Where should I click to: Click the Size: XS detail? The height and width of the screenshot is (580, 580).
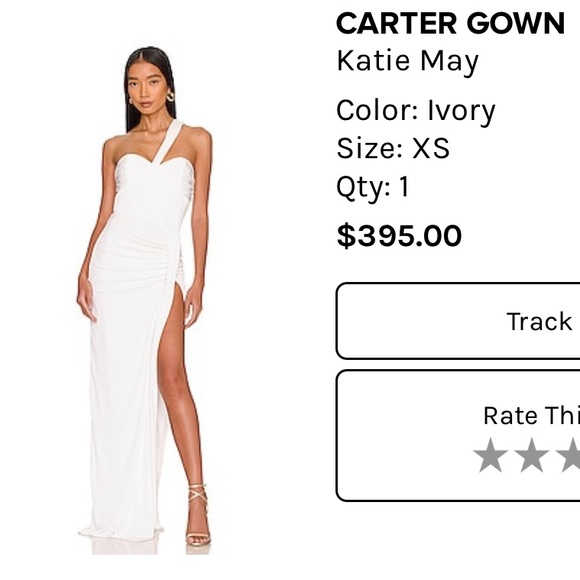[393, 148]
